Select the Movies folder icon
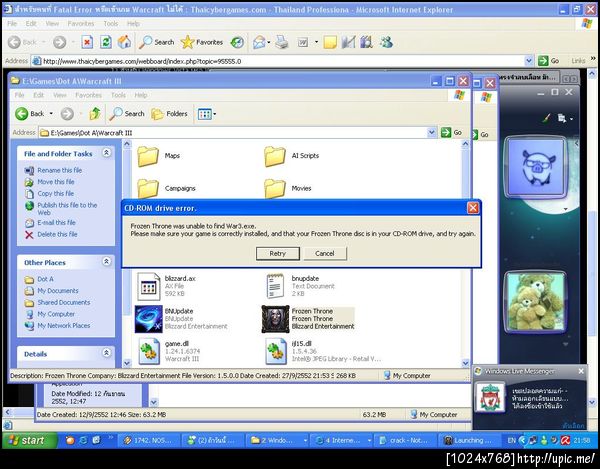The image size is (600, 469). click(274, 189)
